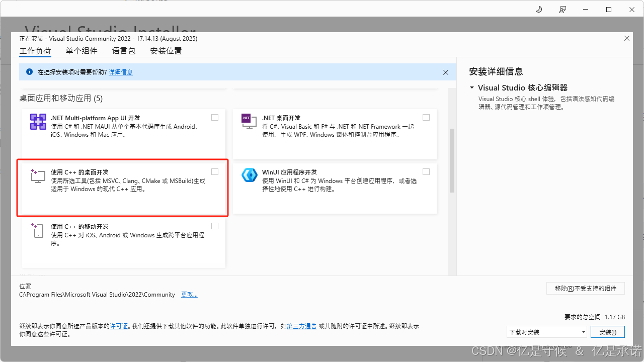Toggle dark theme moon icon in background window
Image resolution: width=644 pixels, height=362 pixels.
(x=539, y=10)
